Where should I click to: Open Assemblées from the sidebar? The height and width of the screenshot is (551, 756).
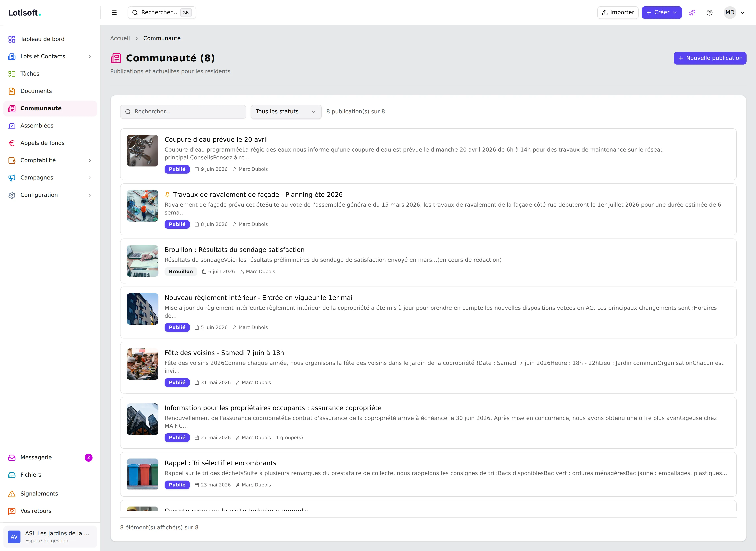pos(50,126)
